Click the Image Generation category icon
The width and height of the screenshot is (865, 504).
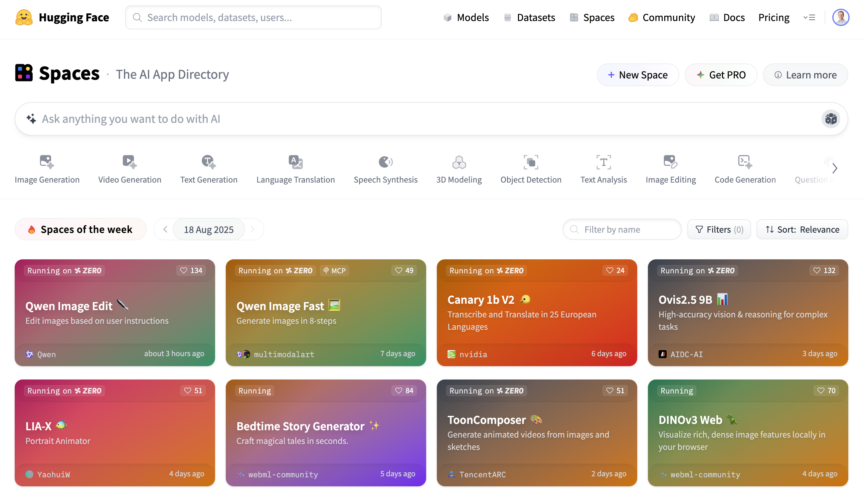point(47,162)
